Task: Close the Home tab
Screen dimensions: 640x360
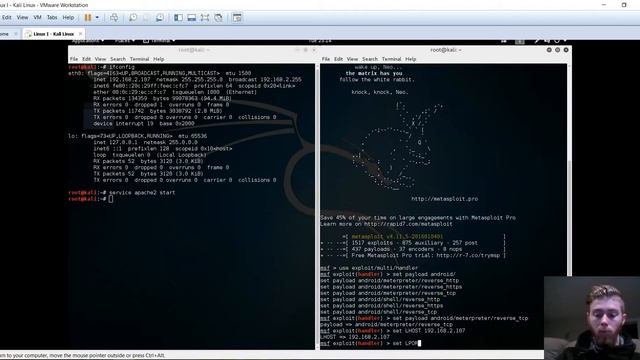Action: pyautogui.click(x=16, y=34)
